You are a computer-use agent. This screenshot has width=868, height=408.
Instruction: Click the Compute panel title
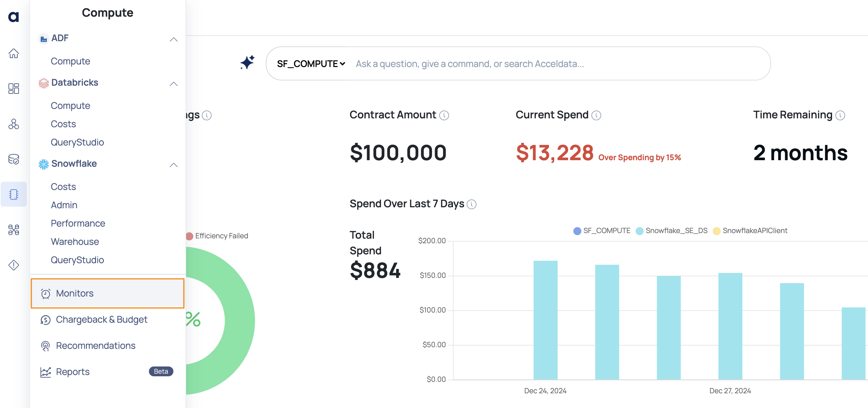[107, 12]
